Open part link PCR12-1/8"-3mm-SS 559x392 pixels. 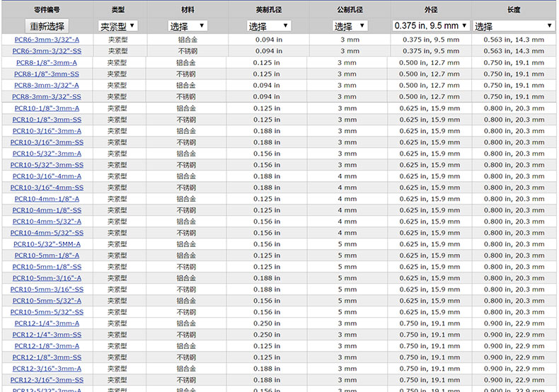(47, 357)
